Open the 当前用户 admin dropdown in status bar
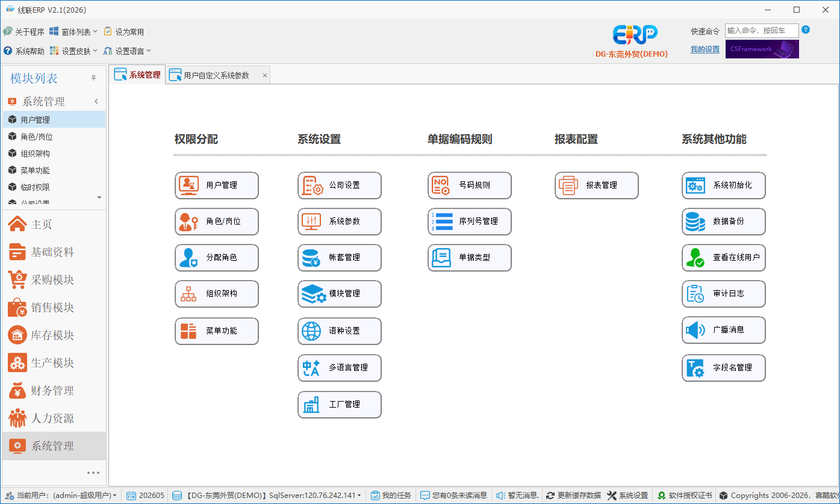Image resolution: width=840 pixels, height=504 pixels. [61, 496]
